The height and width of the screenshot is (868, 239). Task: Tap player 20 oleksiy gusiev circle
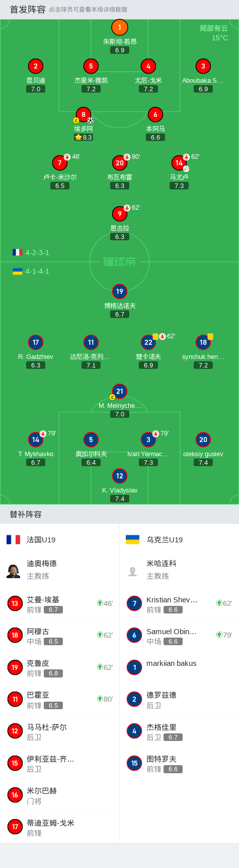click(x=203, y=440)
